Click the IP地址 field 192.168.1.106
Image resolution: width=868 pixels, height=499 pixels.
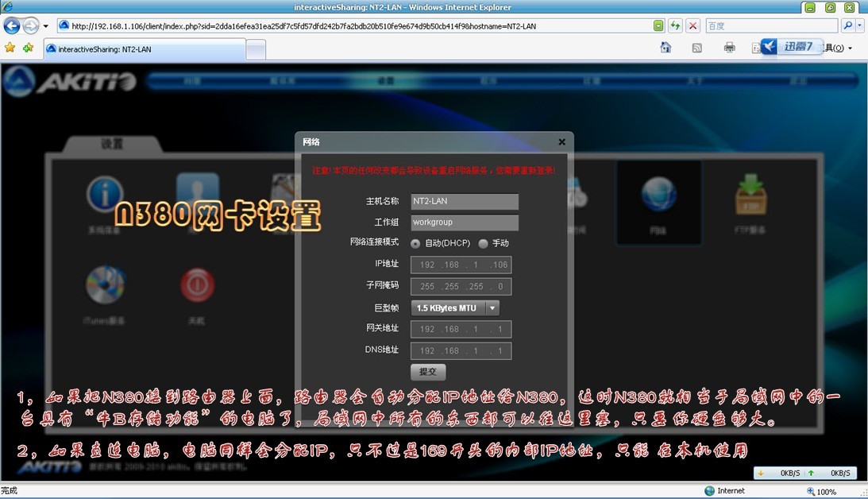(x=461, y=265)
